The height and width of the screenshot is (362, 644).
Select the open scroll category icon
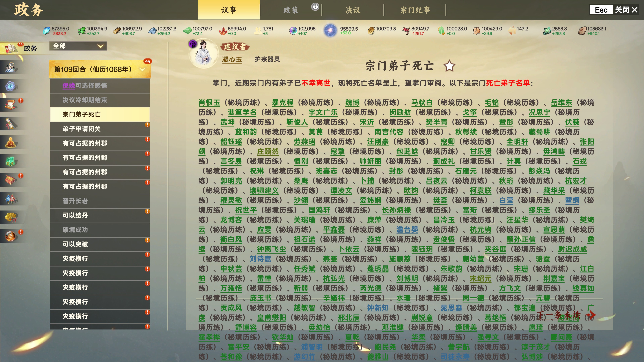(x=11, y=105)
